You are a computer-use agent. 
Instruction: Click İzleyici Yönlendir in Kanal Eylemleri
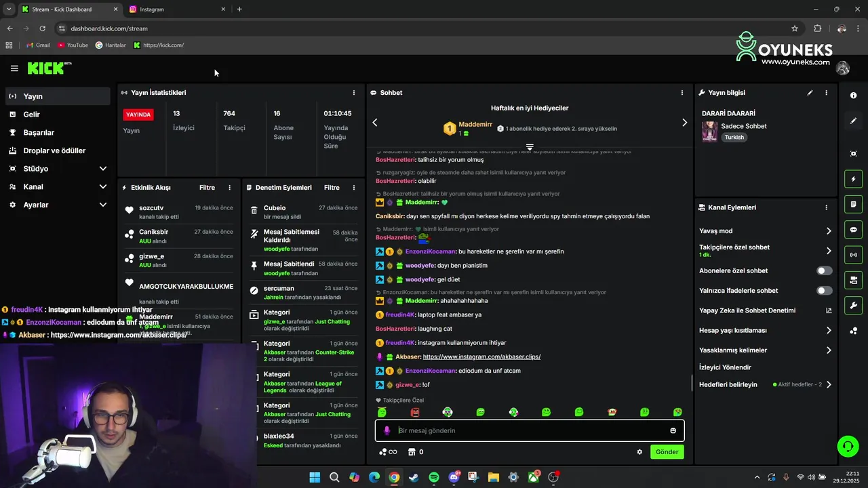[x=725, y=367]
